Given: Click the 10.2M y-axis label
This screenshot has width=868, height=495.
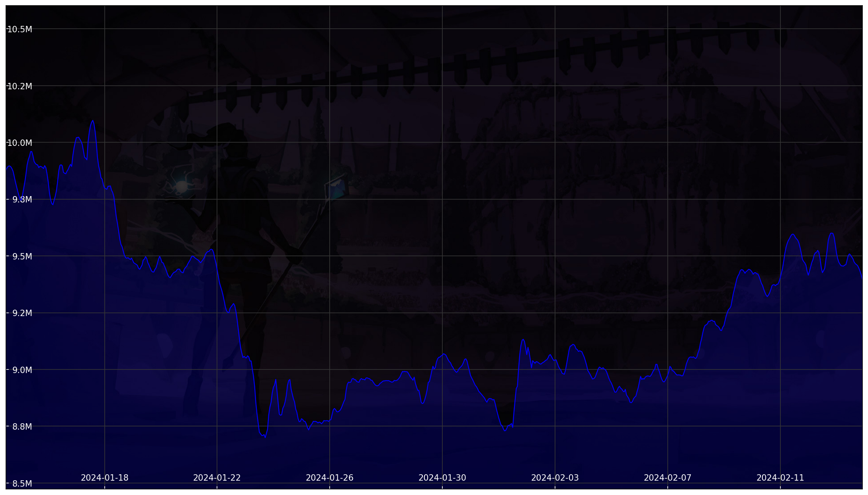Looking at the screenshot, I should pyautogui.click(x=20, y=86).
